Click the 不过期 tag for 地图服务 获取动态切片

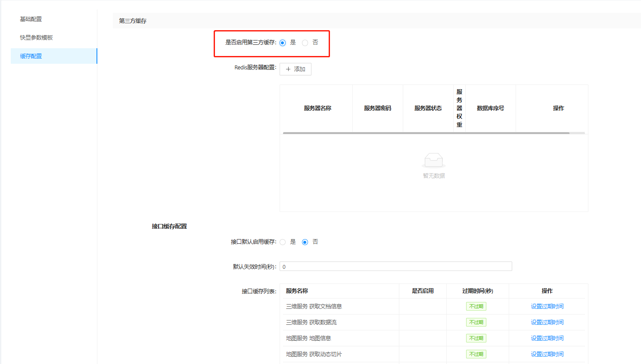[x=476, y=354]
